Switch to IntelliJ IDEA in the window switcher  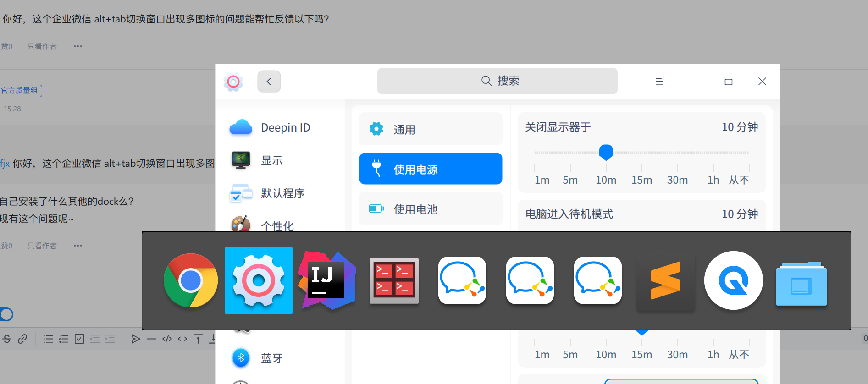click(x=326, y=280)
